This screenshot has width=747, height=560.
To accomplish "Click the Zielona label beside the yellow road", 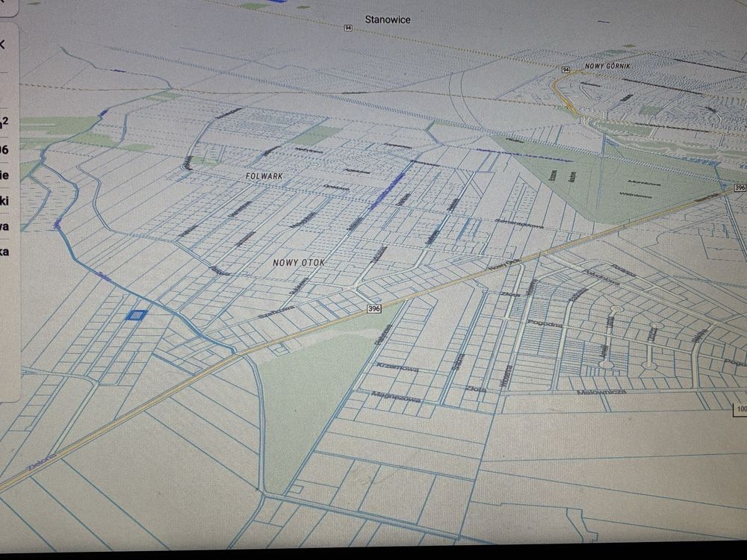I will click(41, 462).
